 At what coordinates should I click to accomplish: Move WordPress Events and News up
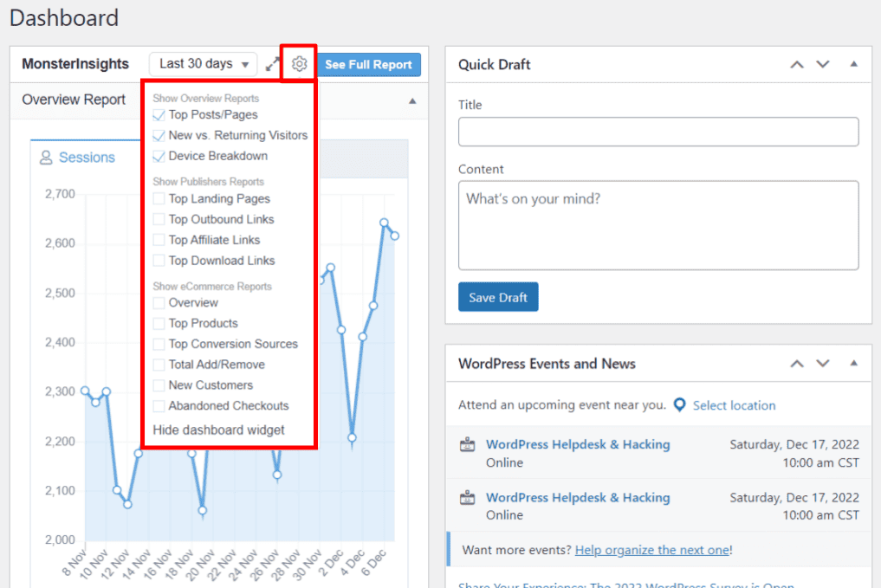click(797, 364)
